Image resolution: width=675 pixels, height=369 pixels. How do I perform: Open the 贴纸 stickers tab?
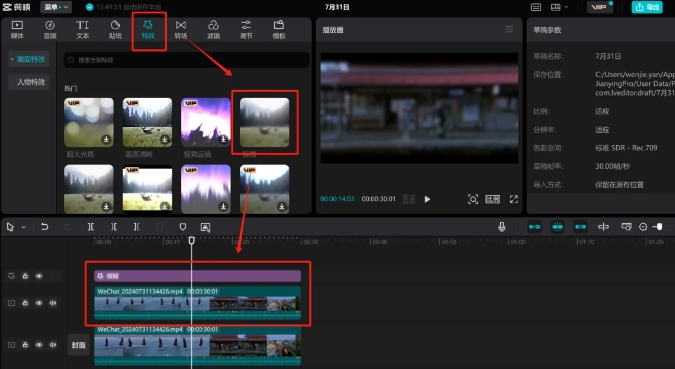[115, 30]
